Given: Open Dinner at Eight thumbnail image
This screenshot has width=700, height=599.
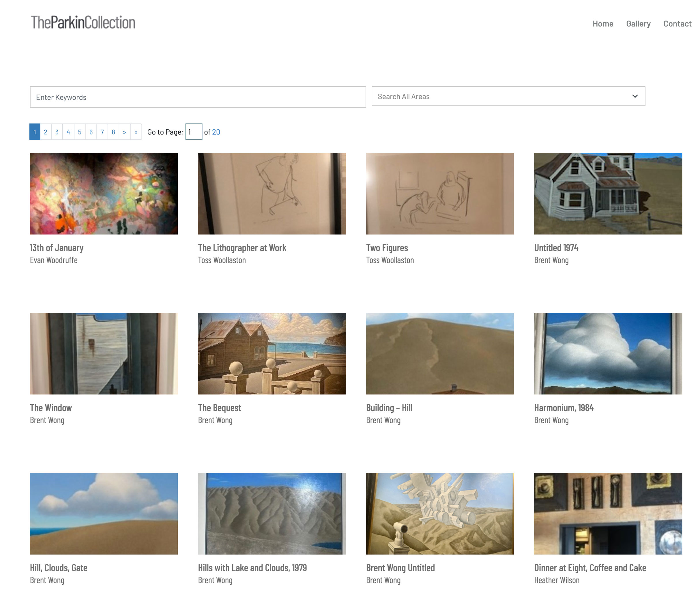Looking at the screenshot, I should (608, 514).
